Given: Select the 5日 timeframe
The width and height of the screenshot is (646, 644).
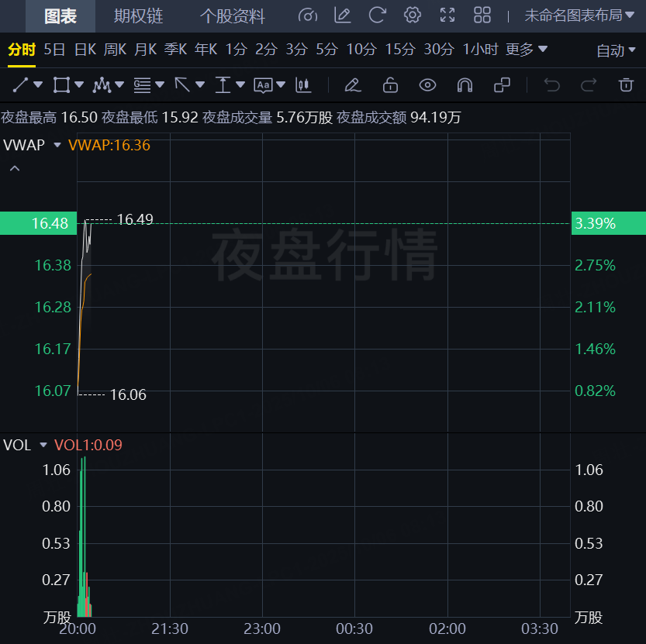Looking at the screenshot, I should tap(54, 50).
